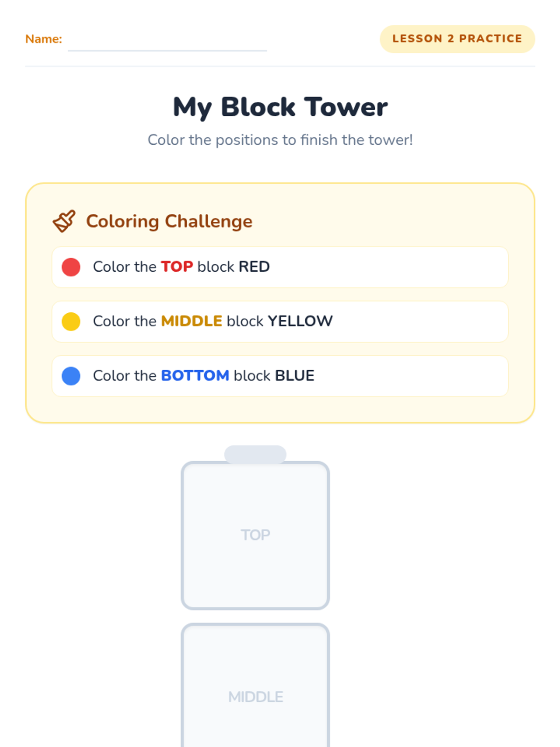Select the 'Color the TOP block RED' row

coord(280,267)
